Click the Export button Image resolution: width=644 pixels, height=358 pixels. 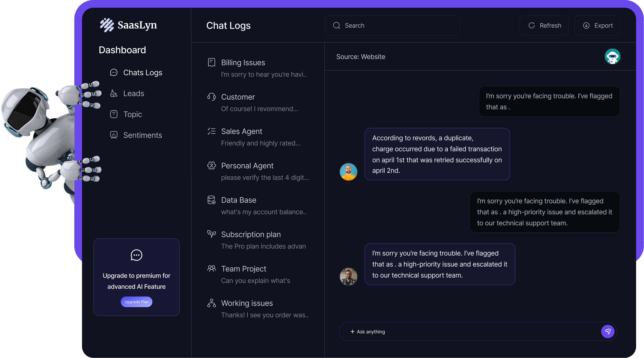[597, 25]
